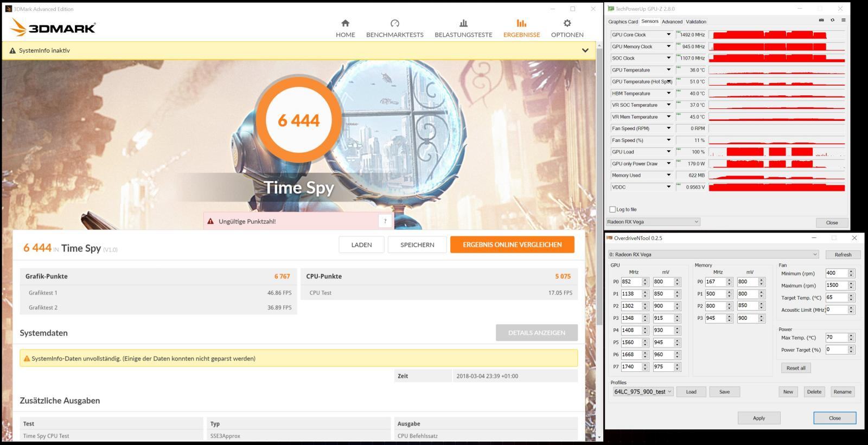Click the GPU Load sensor graph
The width and height of the screenshot is (868, 445).
point(776,152)
